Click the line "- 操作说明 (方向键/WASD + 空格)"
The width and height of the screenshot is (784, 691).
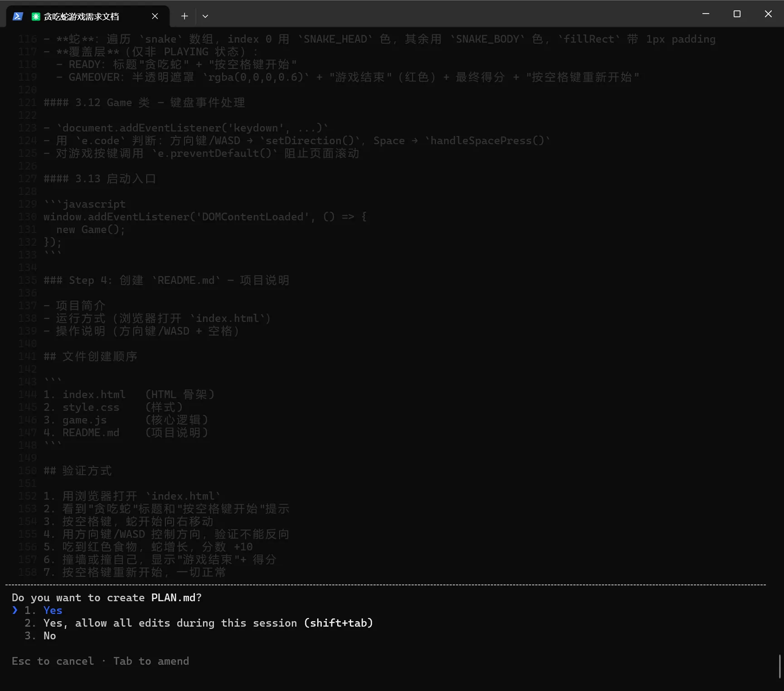click(141, 331)
